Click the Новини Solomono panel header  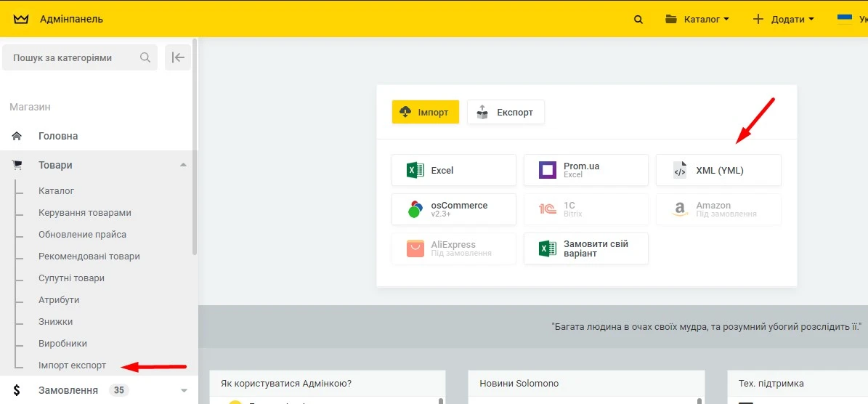coord(586,384)
